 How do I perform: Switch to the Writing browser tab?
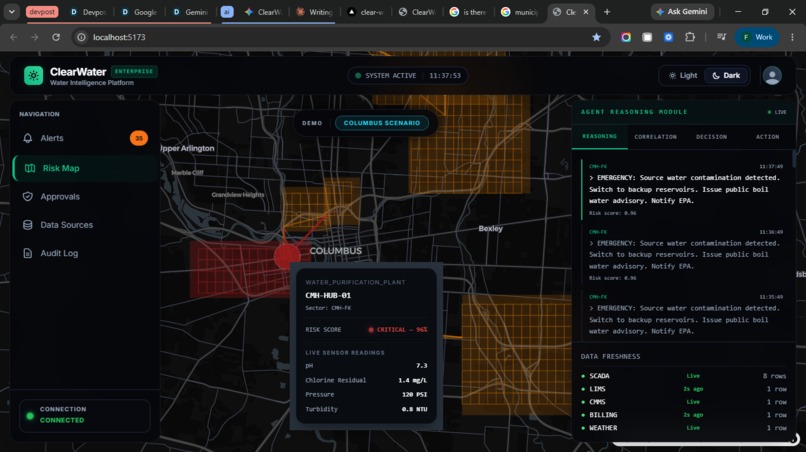point(314,12)
